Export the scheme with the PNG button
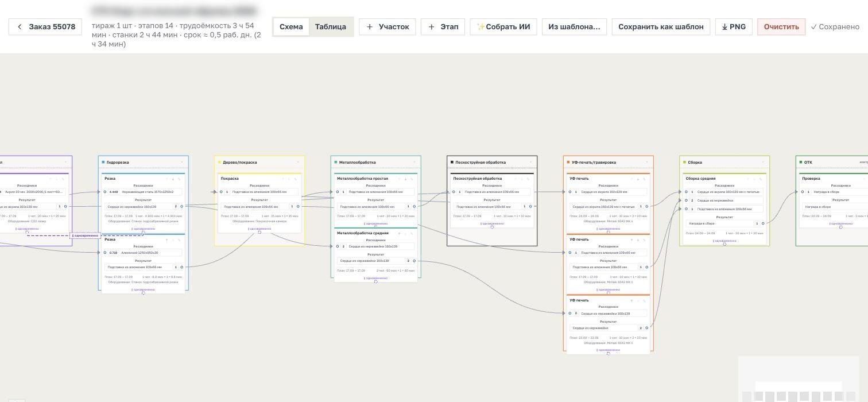Viewport: 868px width, 402px height. pos(734,26)
